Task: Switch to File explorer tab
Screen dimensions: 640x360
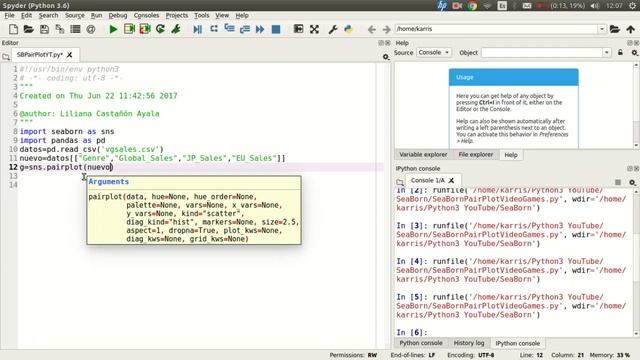Action: [476, 155]
